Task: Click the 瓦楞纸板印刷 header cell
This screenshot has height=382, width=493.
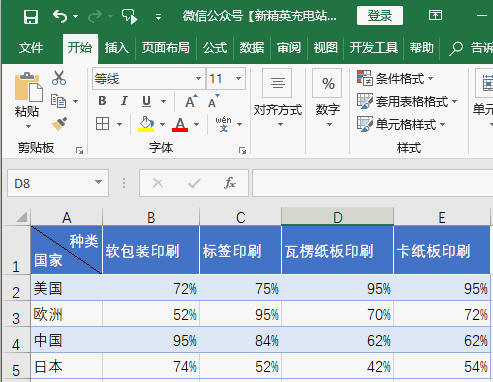Action: point(338,250)
